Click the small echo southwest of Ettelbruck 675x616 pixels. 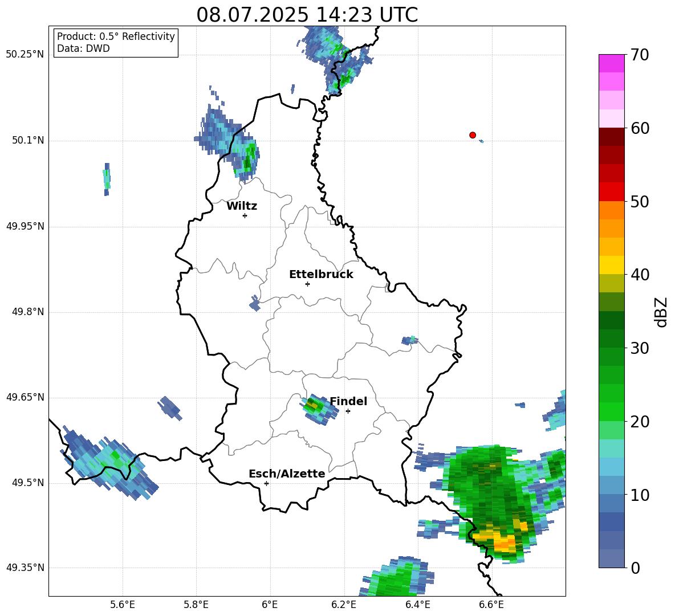click(255, 303)
